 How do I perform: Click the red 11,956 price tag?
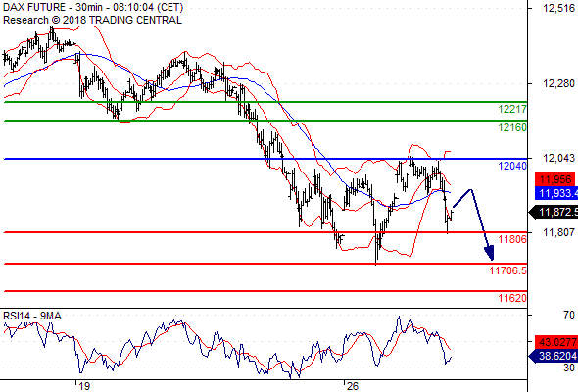click(554, 179)
